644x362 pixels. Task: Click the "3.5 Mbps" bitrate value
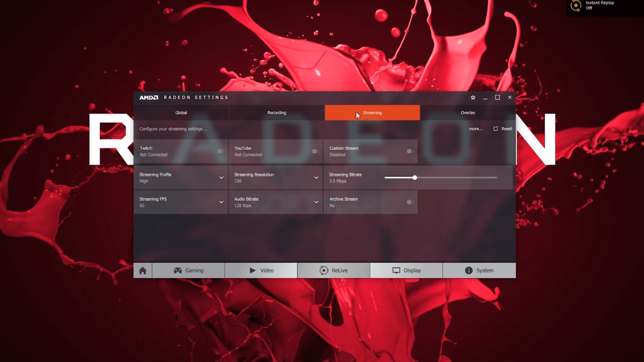[x=338, y=181]
